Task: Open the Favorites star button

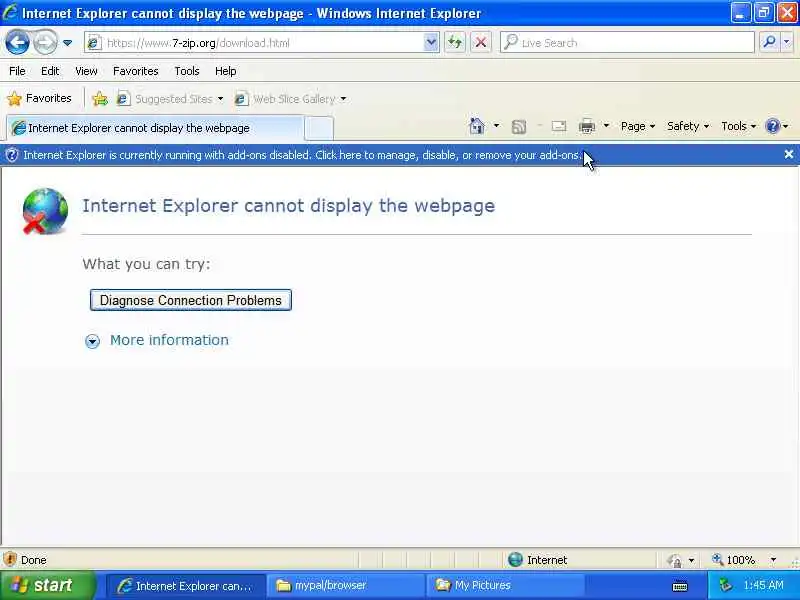Action: [x=39, y=98]
